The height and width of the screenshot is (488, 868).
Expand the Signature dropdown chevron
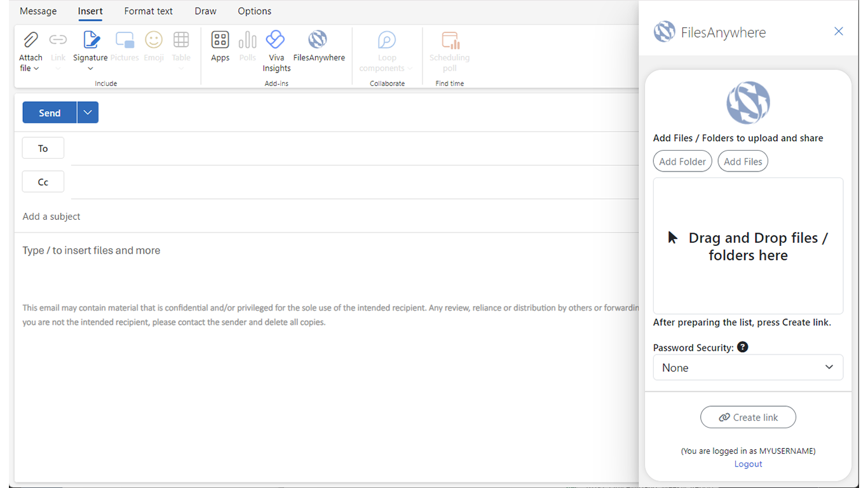(x=90, y=69)
